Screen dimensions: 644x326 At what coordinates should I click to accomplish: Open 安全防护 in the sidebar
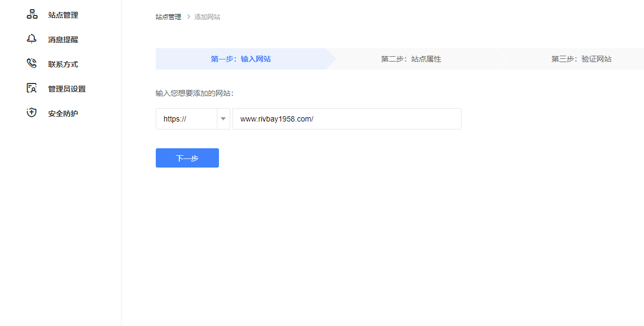click(63, 113)
